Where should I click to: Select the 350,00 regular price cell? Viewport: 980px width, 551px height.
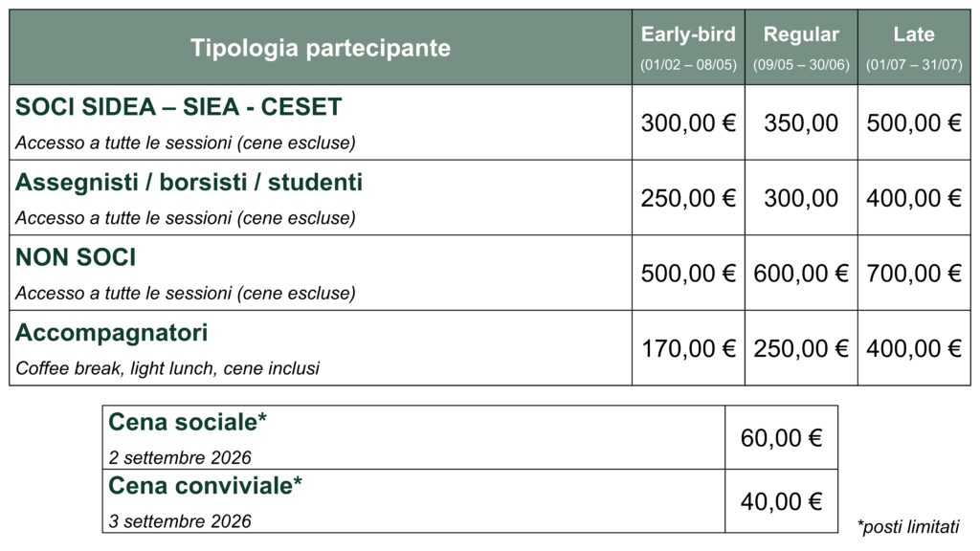[x=801, y=123]
